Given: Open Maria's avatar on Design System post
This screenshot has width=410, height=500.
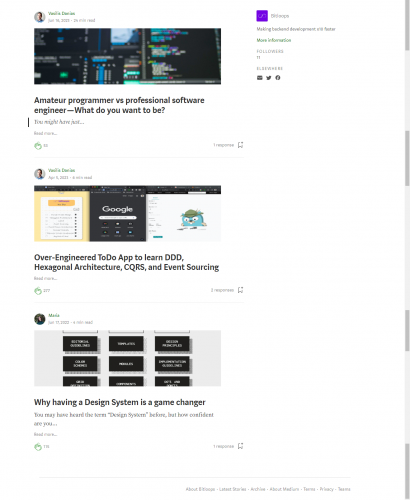Looking at the screenshot, I should (x=40, y=319).
